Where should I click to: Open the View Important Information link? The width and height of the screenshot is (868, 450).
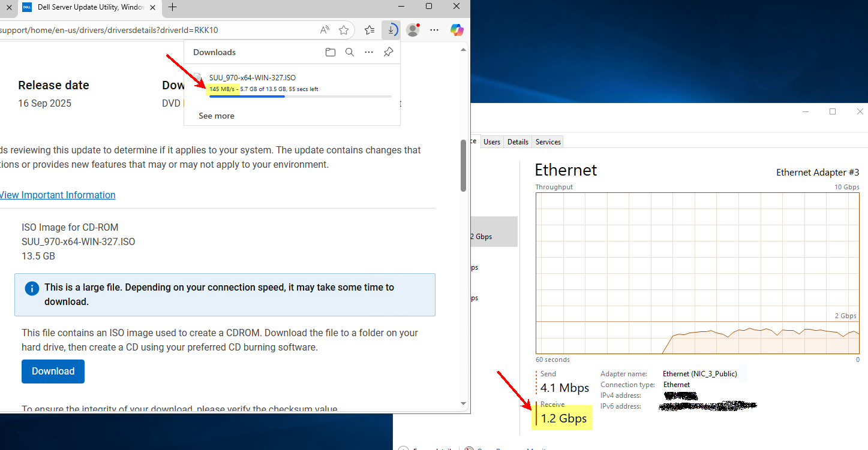(57, 195)
